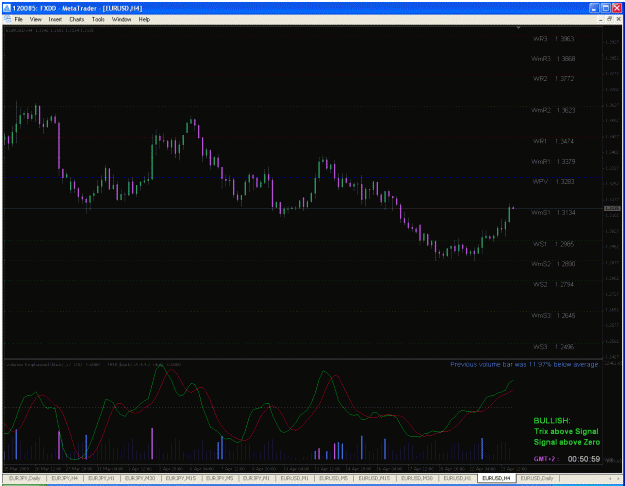The height and width of the screenshot is (486, 625).
Task: Open the Help menu
Action: click(x=144, y=19)
